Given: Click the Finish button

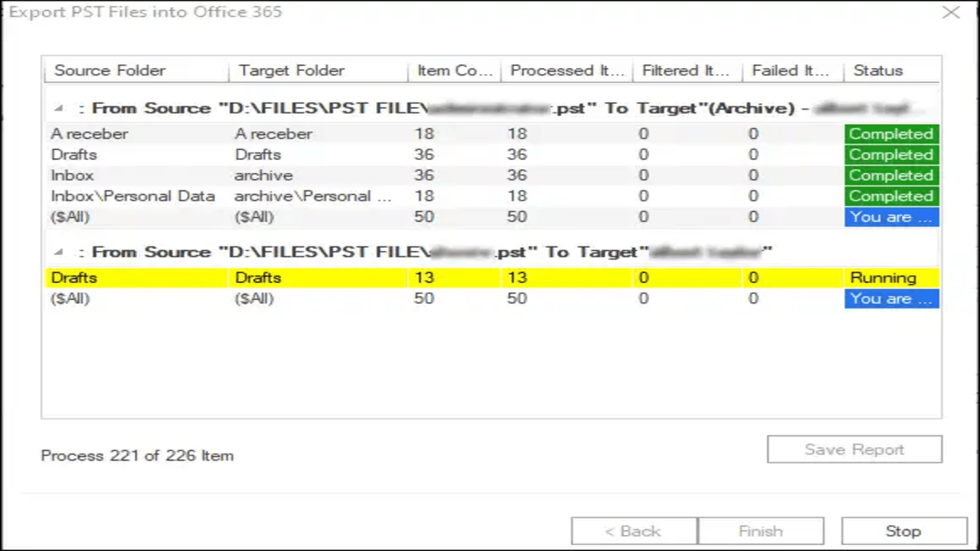Looking at the screenshot, I should point(761,531).
